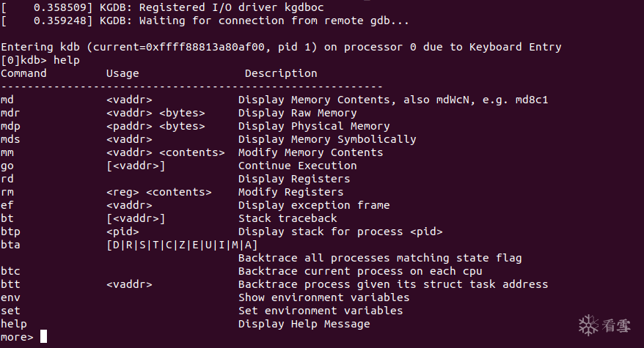Click the "Display Help Message" description text

point(304,324)
